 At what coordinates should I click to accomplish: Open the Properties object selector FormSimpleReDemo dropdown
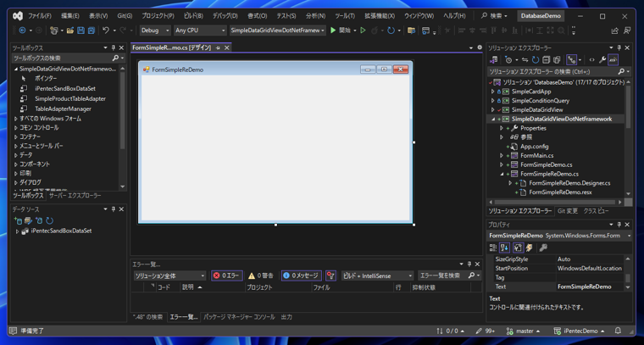559,236
